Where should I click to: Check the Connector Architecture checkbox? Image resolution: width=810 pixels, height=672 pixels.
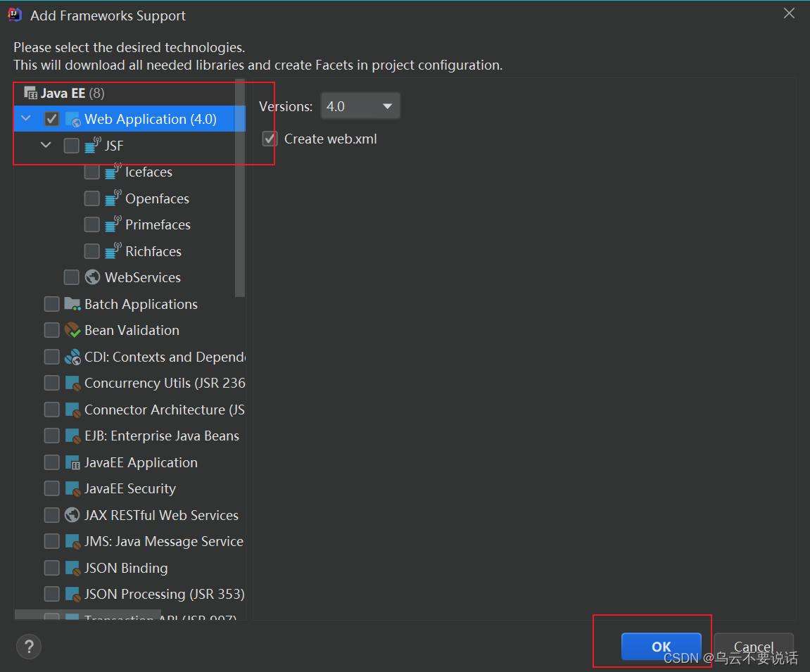(51, 410)
